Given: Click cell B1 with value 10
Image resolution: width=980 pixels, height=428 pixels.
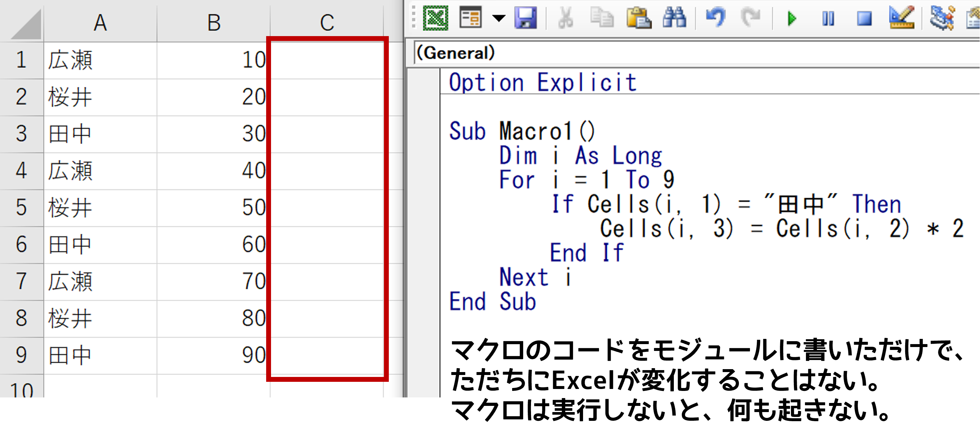Looking at the screenshot, I should coord(214,60).
